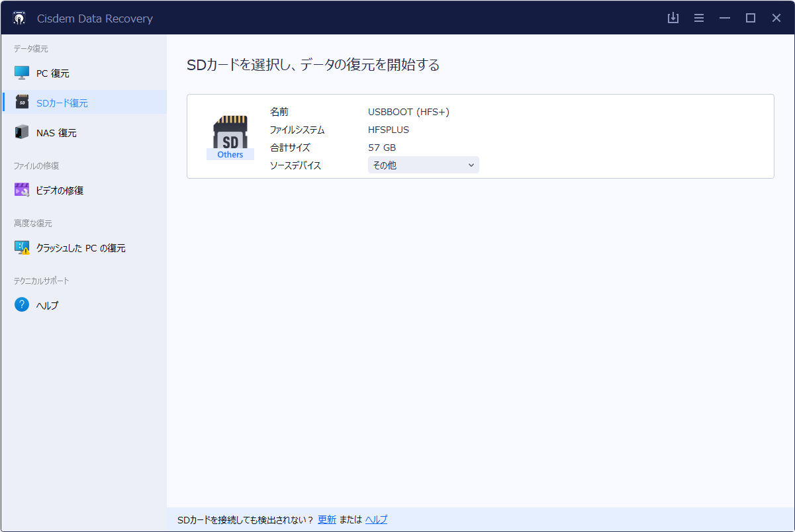
Task: Click the Cisdem app logo in the title bar
Action: (19, 19)
